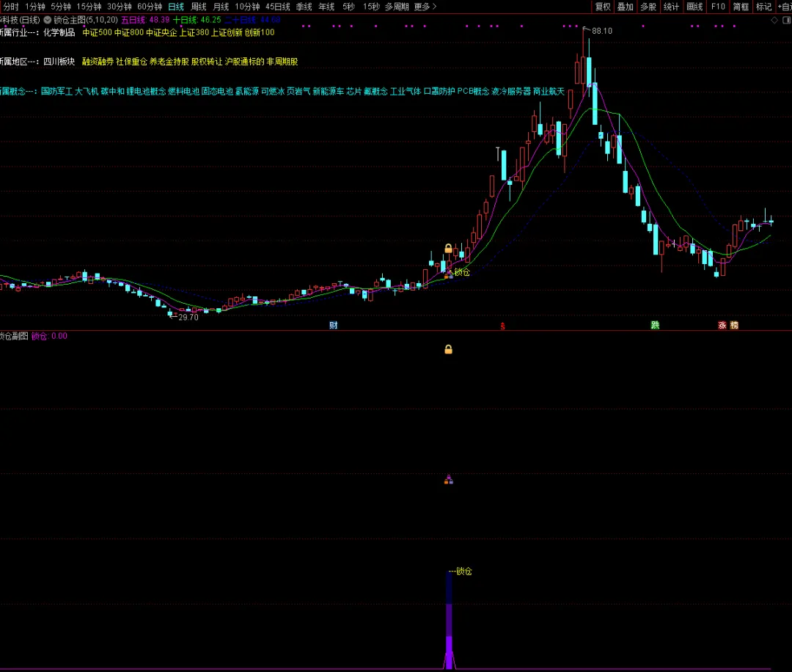Click the green 跌 marker on timeline
Screen dimensions: 792x672
pos(655,325)
